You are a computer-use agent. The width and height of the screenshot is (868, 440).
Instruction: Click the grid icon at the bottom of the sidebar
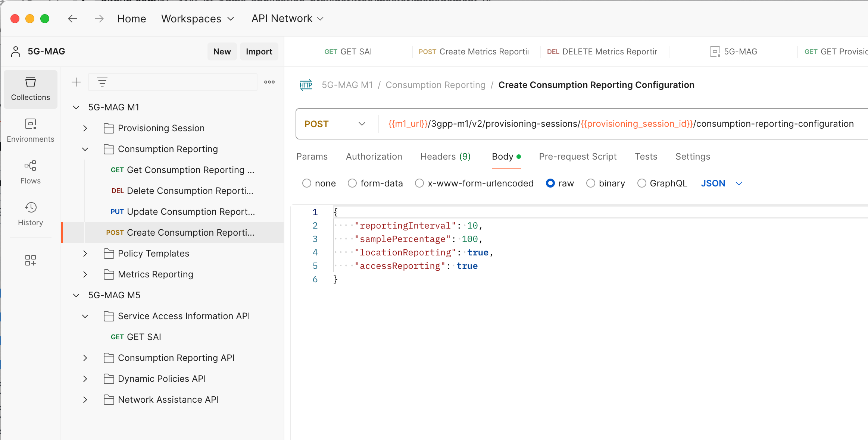click(x=30, y=260)
